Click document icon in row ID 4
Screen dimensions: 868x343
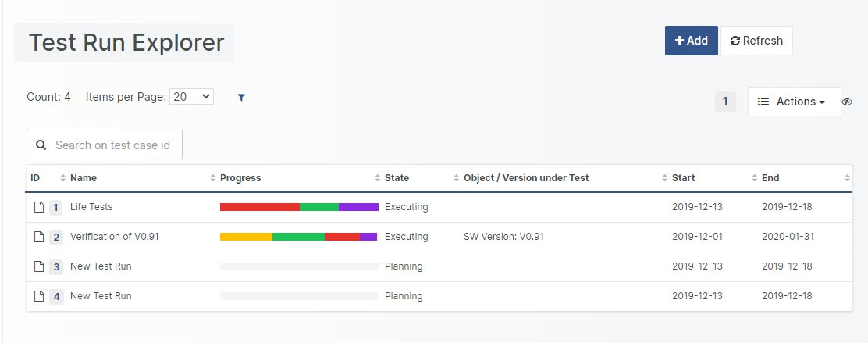pyautogui.click(x=38, y=296)
